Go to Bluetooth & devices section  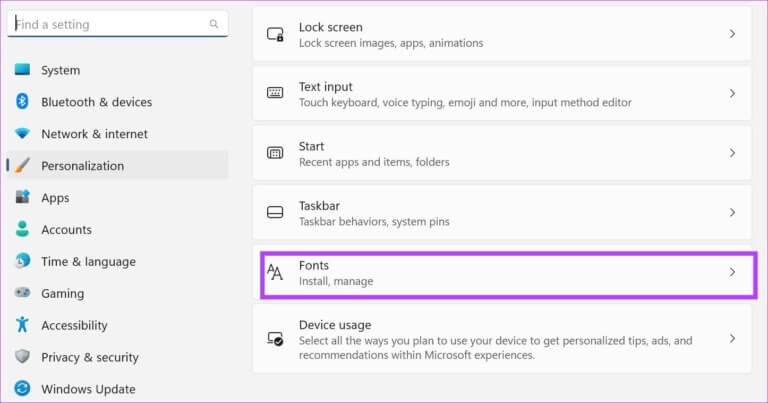118,102
